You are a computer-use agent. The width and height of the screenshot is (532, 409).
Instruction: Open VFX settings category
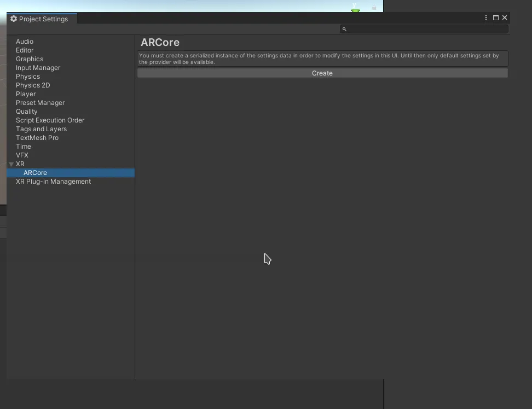point(22,155)
